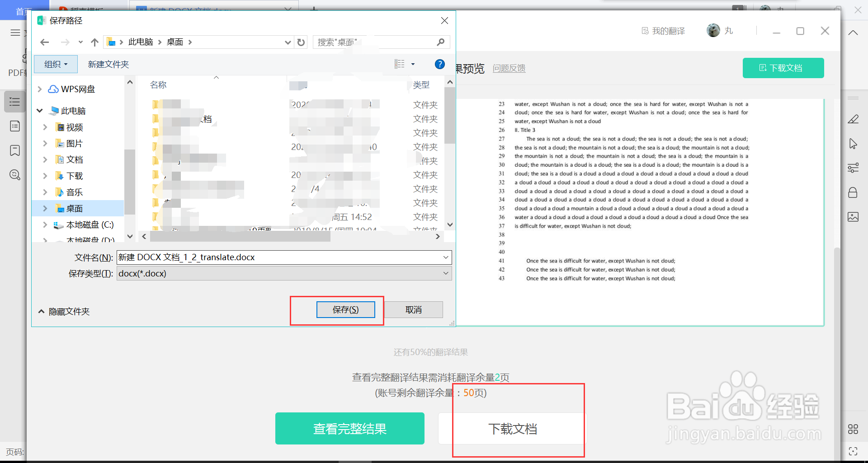Open 我的翻译 in translation window
Viewport: 868px width, 463px height.
point(663,31)
